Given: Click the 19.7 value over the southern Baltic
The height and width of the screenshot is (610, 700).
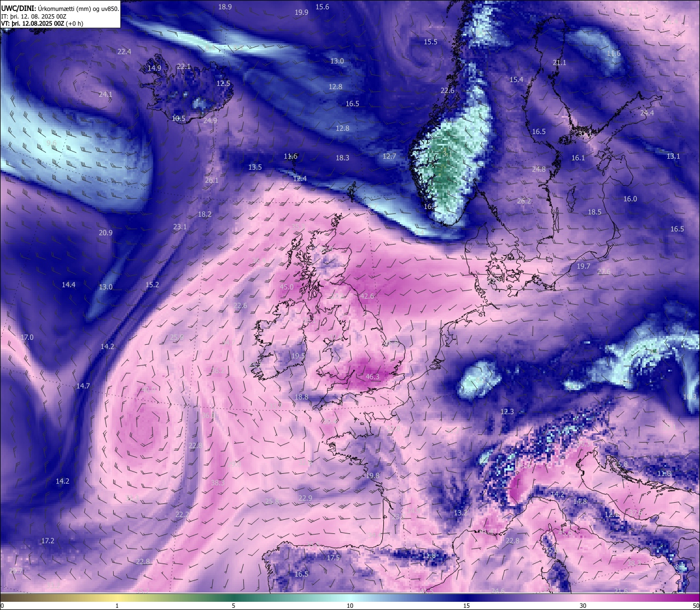Looking at the screenshot, I should [x=584, y=266].
